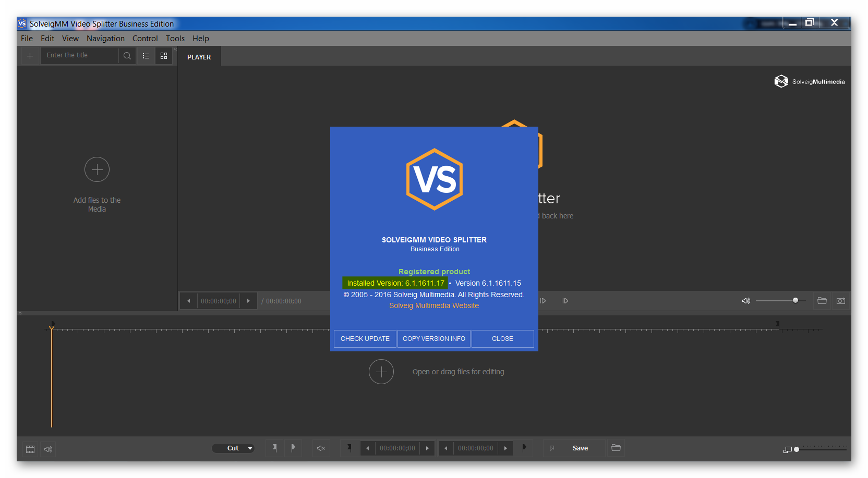The height and width of the screenshot is (478, 868).
Task: Click the go to end marker icon
Action: pyautogui.click(x=524, y=448)
